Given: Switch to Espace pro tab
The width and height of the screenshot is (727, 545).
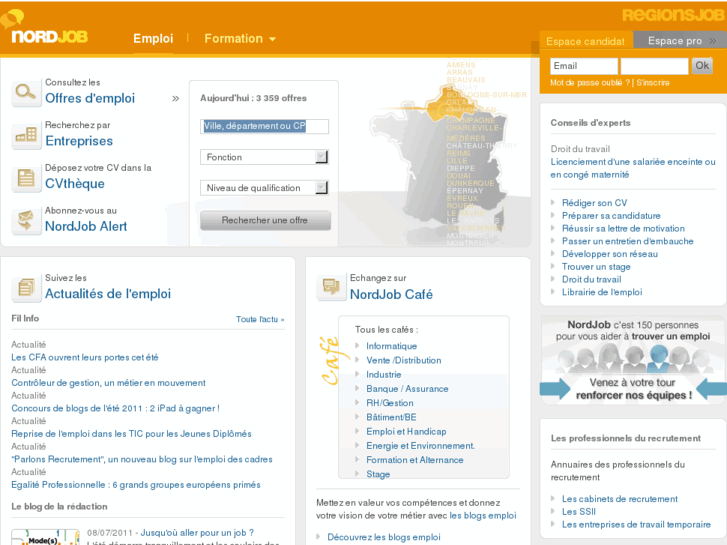Looking at the screenshot, I should coord(679,41).
